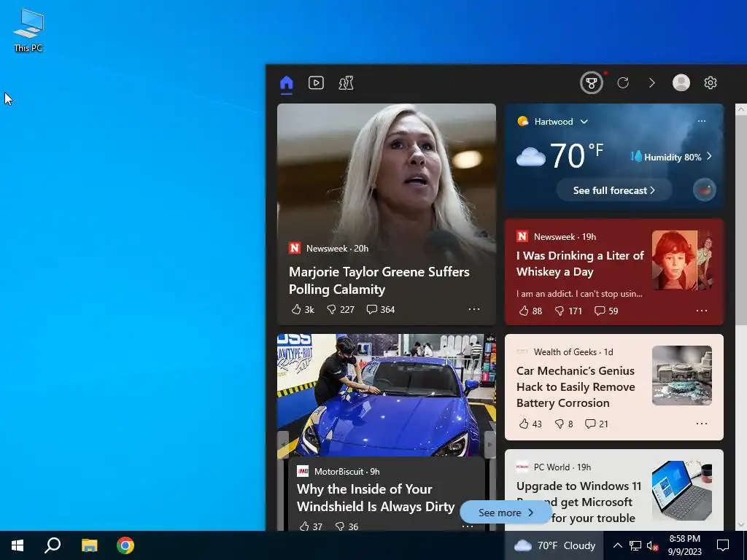Click the See more button
Screen dimensions: 747x560
[506, 513]
